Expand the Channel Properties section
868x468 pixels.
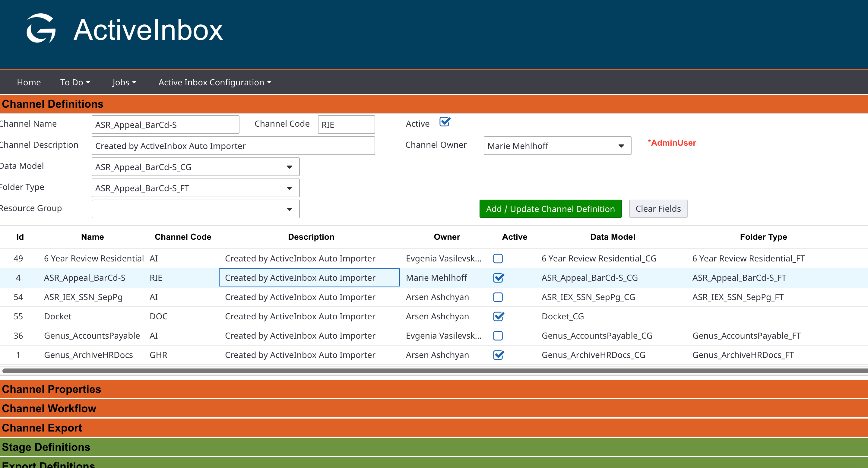coord(51,389)
